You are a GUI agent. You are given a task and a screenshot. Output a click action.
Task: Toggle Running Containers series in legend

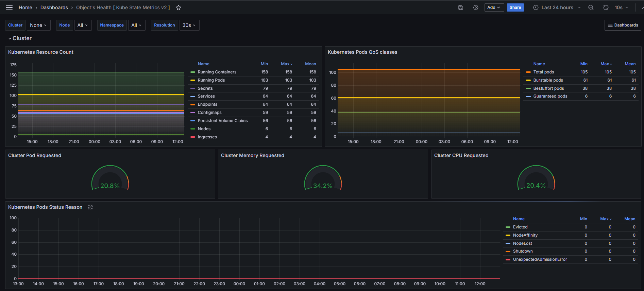[x=217, y=72]
